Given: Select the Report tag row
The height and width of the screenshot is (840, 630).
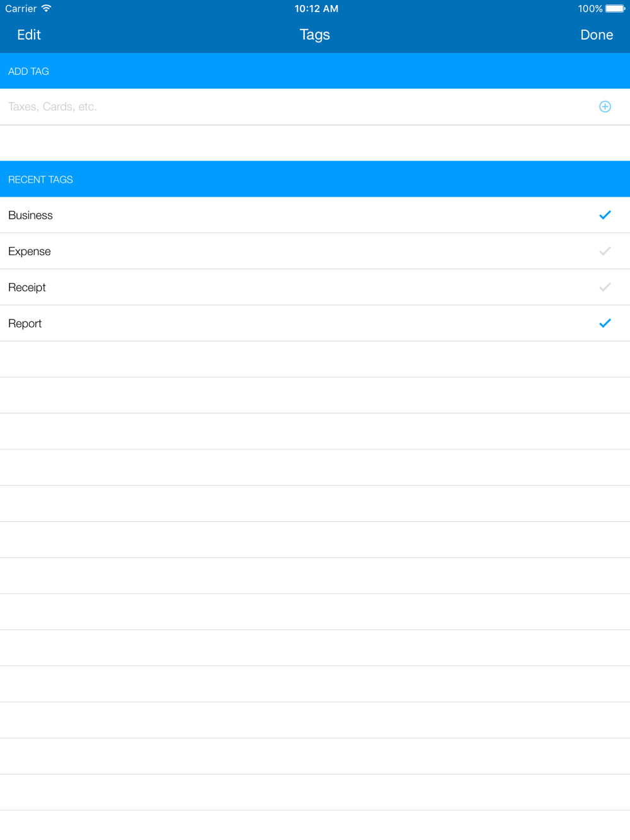Looking at the screenshot, I should 315,323.
